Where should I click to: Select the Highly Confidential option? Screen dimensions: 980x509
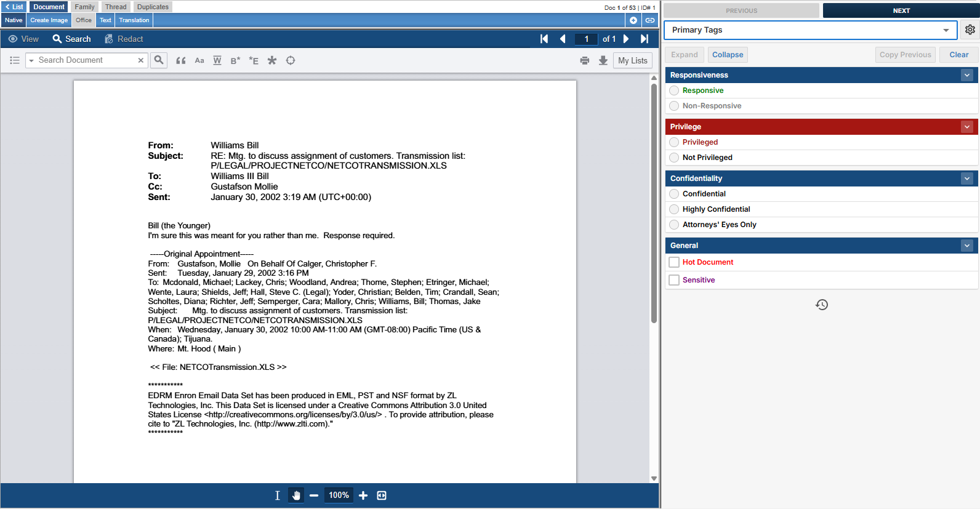[674, 209]
